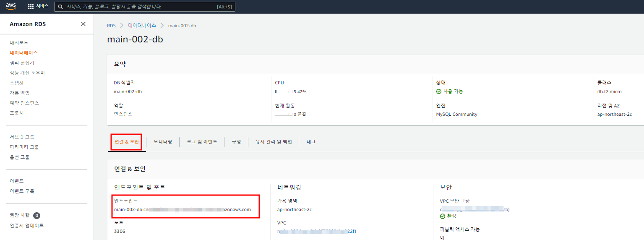Click the db.t2.micro class value

610,91
